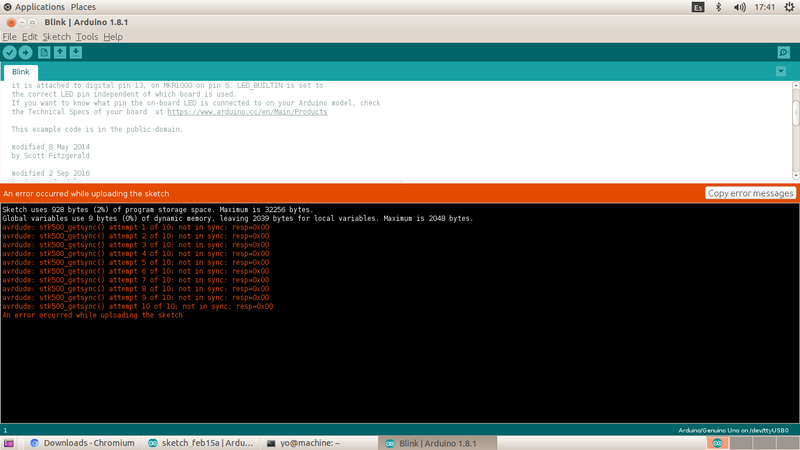Screen dimensions: 800x450
Task: Click the show desktop icon in the taskbar
Action: click(x=9, y=443)
